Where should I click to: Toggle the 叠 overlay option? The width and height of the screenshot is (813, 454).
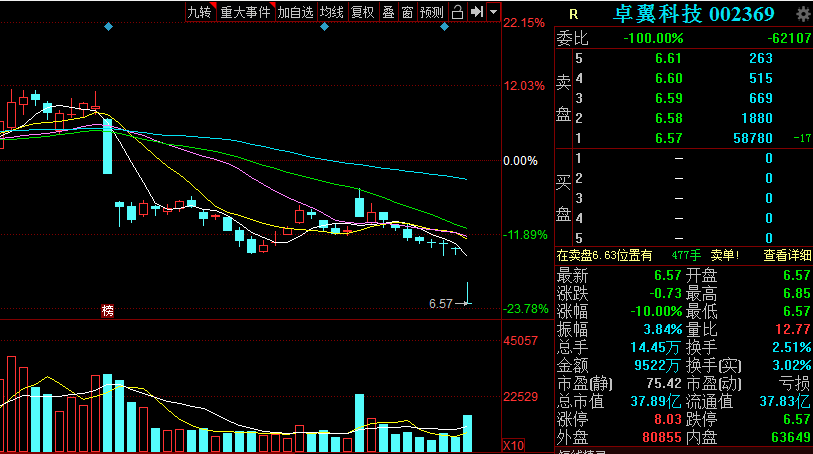pos(388,12)
